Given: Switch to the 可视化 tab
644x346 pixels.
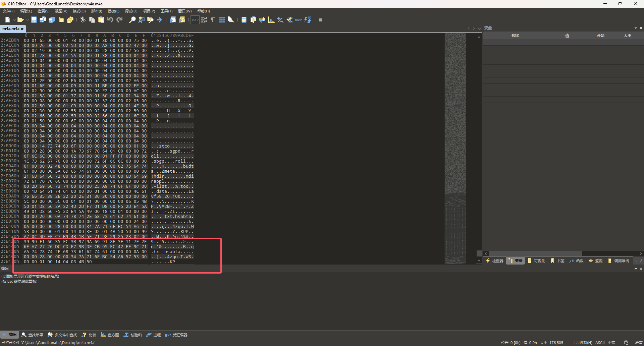Looking at the screenshot, I should click(x=536, y=261).
